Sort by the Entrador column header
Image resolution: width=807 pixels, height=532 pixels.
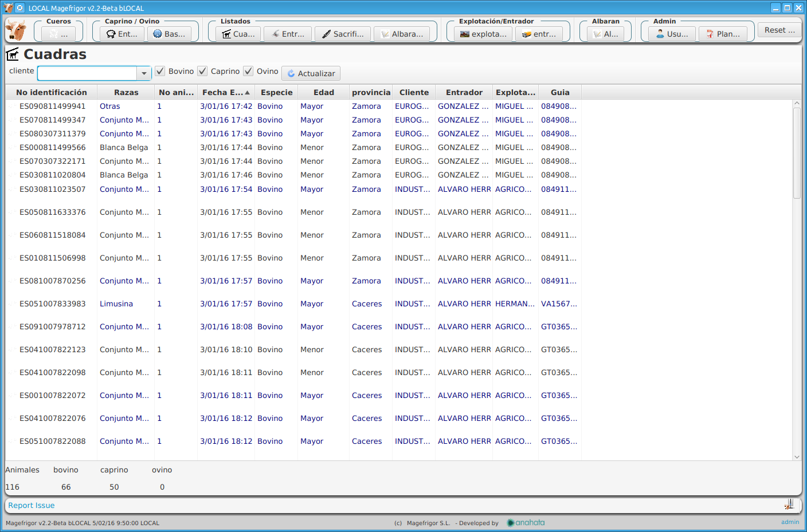(464, 92)
